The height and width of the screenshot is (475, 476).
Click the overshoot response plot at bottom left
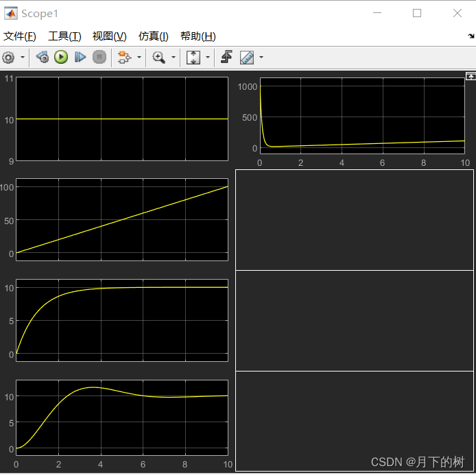tap(122, 417)
